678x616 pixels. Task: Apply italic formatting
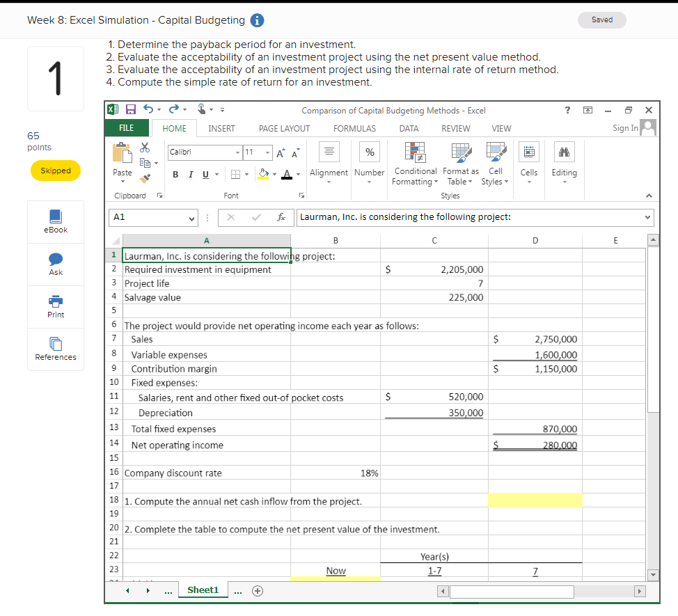click(189, 174)
